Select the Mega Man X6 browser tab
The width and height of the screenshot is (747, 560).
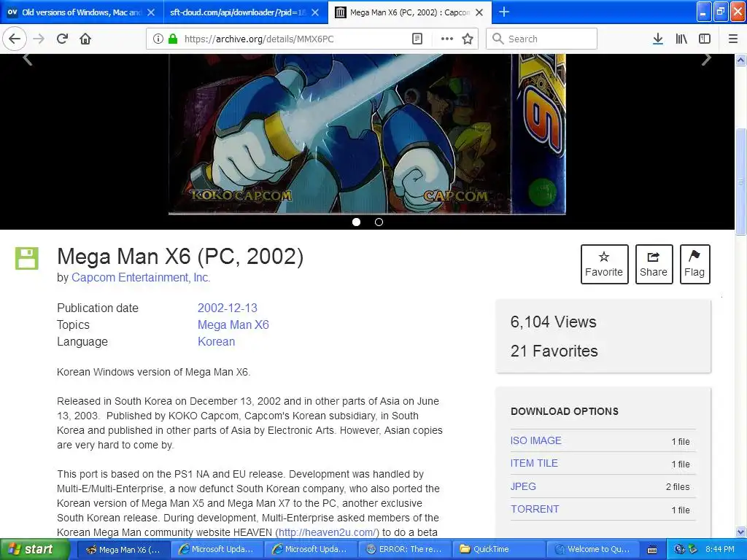click(x=410, y=12)
